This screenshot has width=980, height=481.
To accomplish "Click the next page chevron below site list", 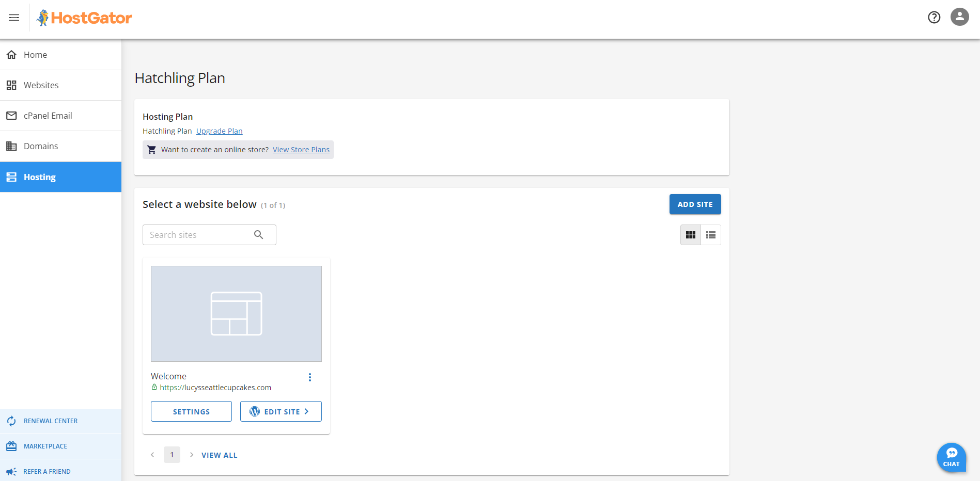I will coord(191,455).
